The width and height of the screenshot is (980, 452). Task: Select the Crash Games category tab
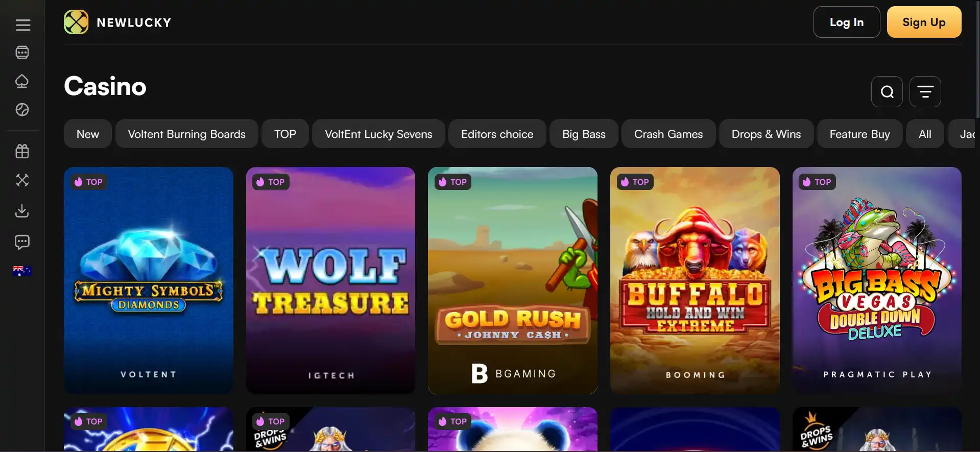pos(668,134)
